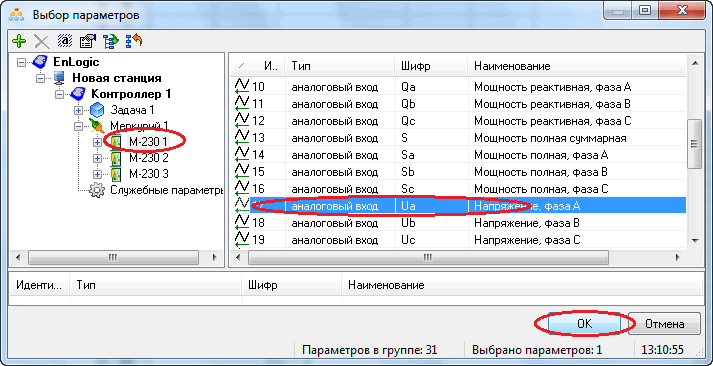Select M-230 1 in the tree
The width and height of the screenshot is (713, 366).
point(149,142)
